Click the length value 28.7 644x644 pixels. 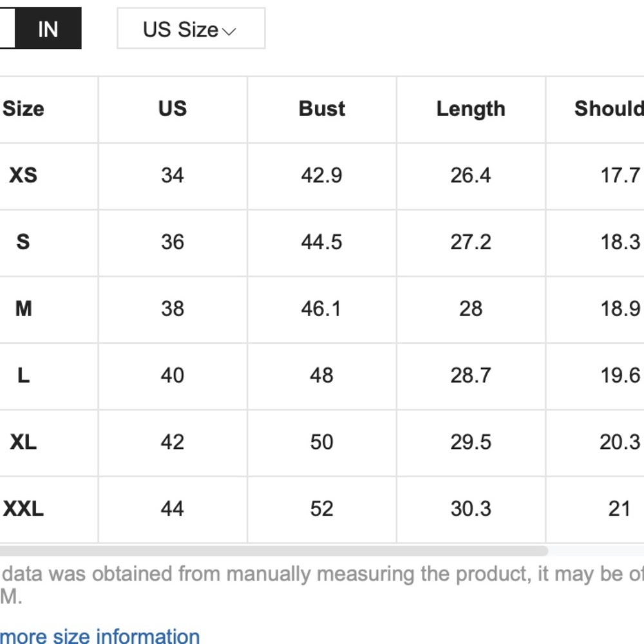click(471, 375)
